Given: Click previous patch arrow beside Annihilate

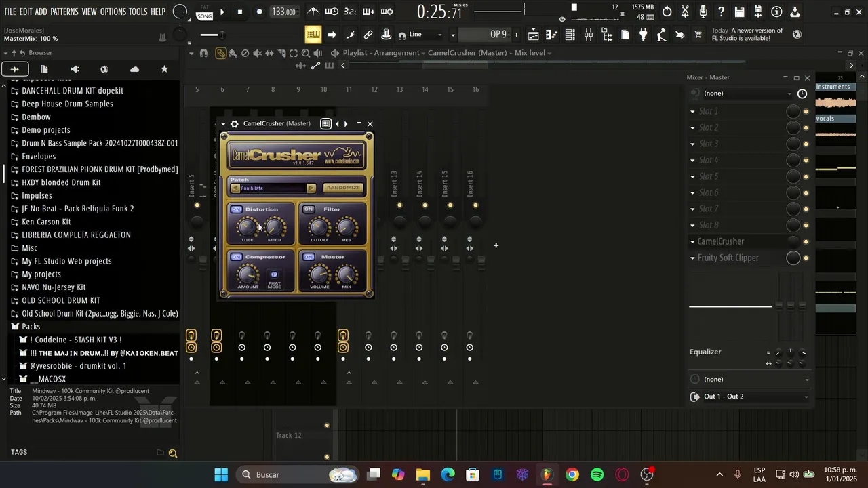Looking at the screenshot, I should click(x=235, y=188).
